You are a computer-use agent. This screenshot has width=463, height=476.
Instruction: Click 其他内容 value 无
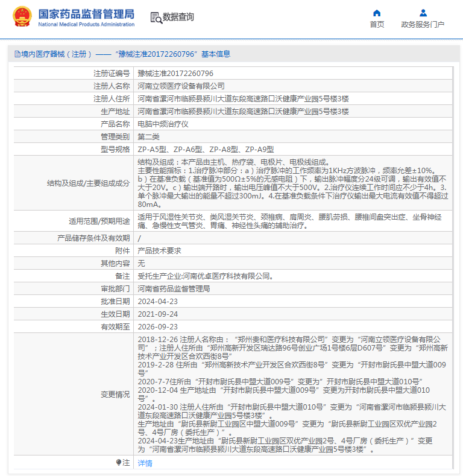pyautogui.click(x=141, y=263)
